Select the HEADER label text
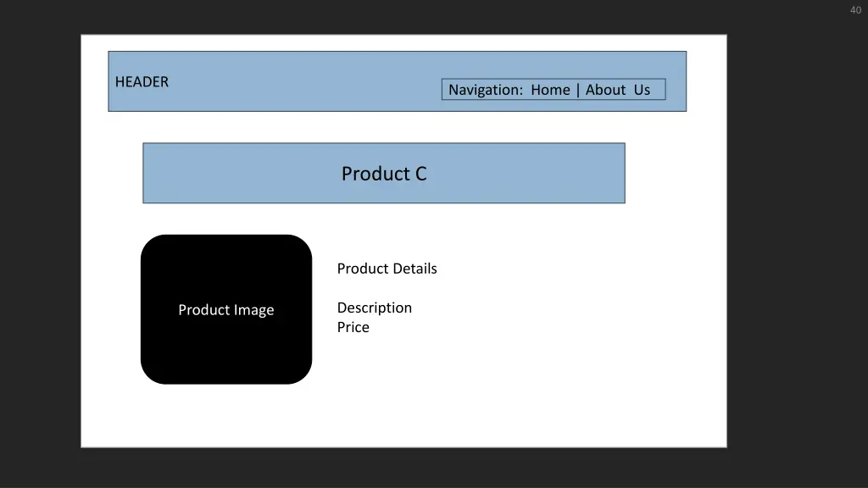The height and width of the screenshot is (488, 868). (x=142, y=82)
